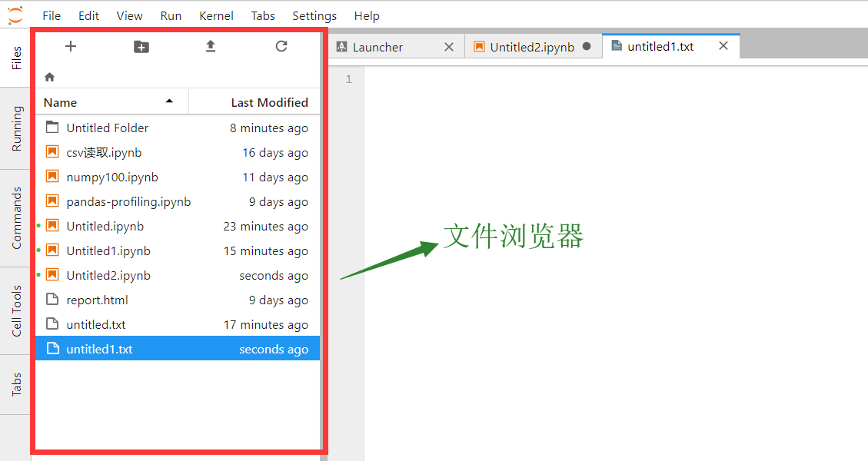Select csv读取.ipynb in file list

click(178, 152)
